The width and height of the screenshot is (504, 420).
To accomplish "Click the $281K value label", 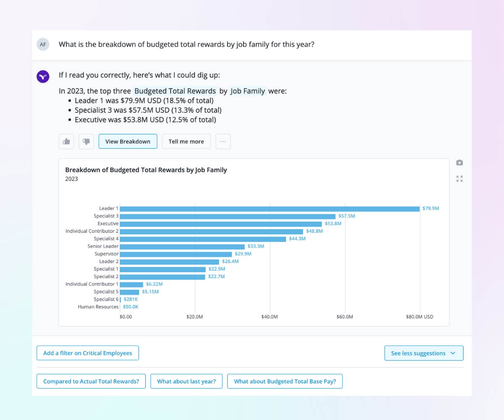I will click(x=131, y=299).
